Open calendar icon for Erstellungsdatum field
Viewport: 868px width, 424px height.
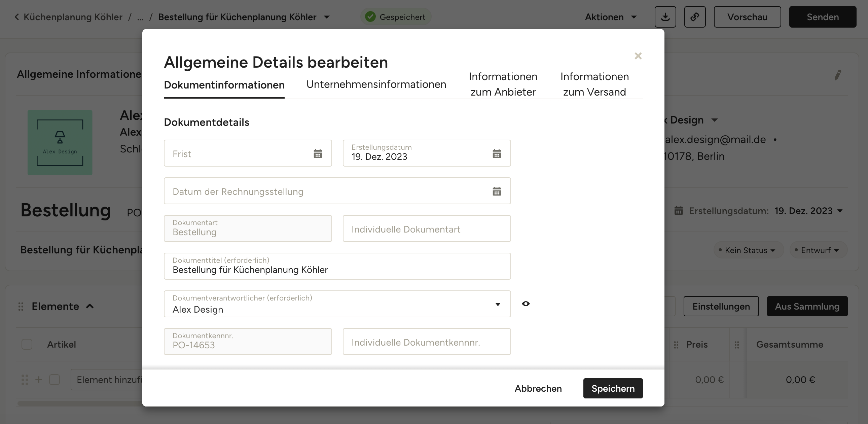[497, 154]
